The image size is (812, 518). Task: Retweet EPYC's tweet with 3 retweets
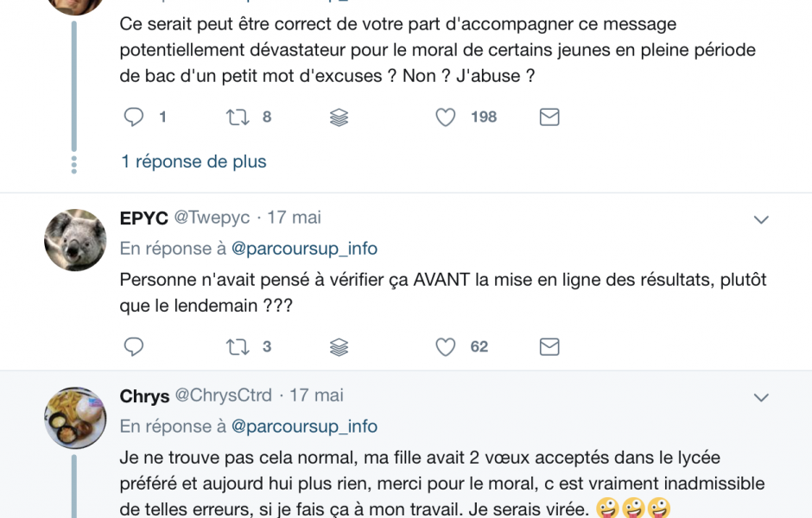(x=238, y=347)
